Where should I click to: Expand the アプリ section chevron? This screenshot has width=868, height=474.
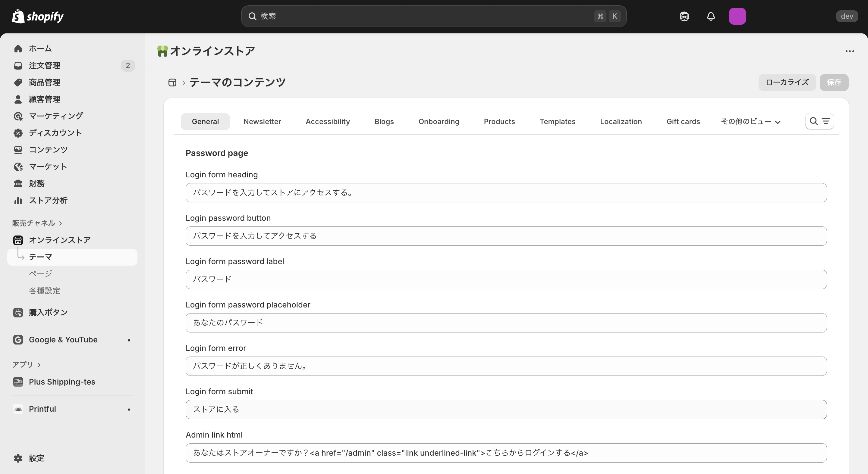39,365
